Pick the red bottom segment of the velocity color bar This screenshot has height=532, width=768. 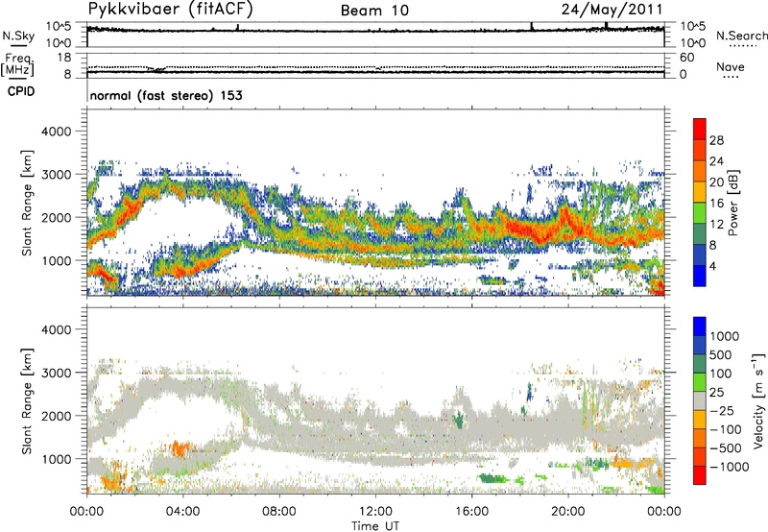pyautogui.click(x=700, y=475)
